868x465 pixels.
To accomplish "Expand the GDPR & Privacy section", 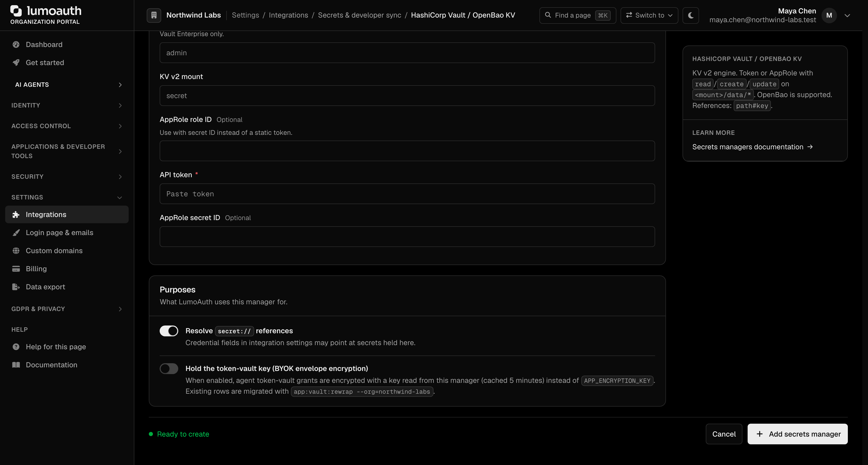I will tap(67, 309).
